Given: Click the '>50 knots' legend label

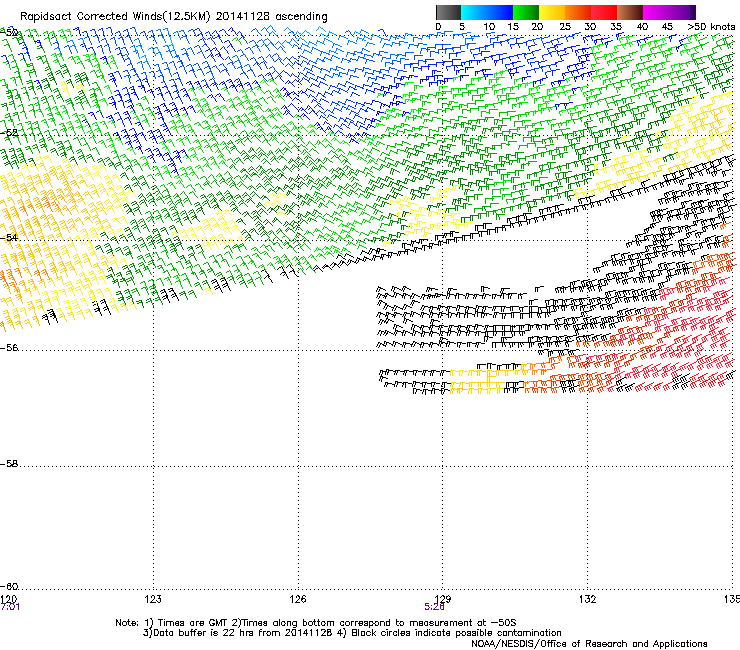Looking at the screenshot, I should point(711,27).
